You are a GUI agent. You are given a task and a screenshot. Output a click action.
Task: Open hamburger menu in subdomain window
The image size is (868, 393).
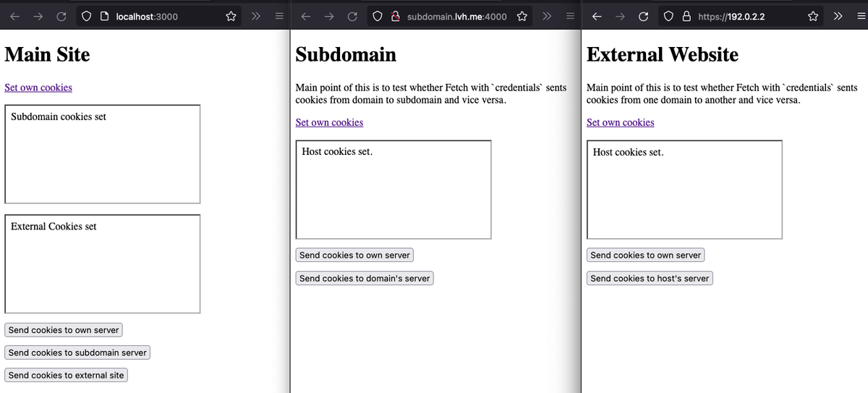(569, 16)
